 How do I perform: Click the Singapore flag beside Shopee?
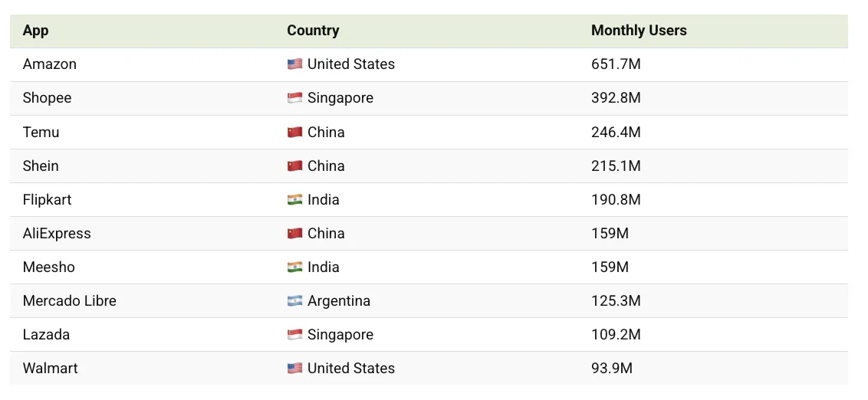click(x=294, y=98)
